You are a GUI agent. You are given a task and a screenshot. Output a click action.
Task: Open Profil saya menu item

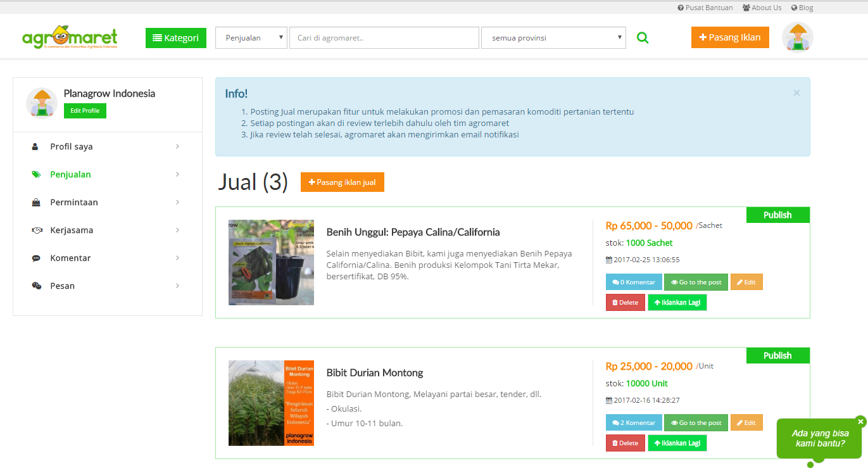72,147
